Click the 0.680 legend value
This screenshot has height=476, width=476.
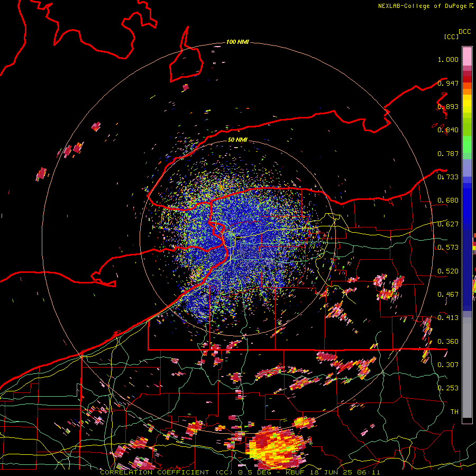448,200
